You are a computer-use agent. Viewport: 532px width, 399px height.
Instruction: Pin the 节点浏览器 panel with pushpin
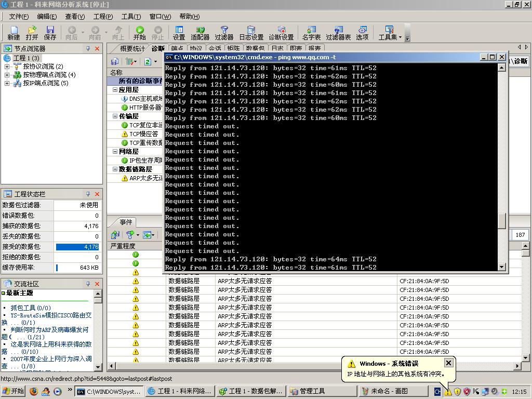pos(88,48)
